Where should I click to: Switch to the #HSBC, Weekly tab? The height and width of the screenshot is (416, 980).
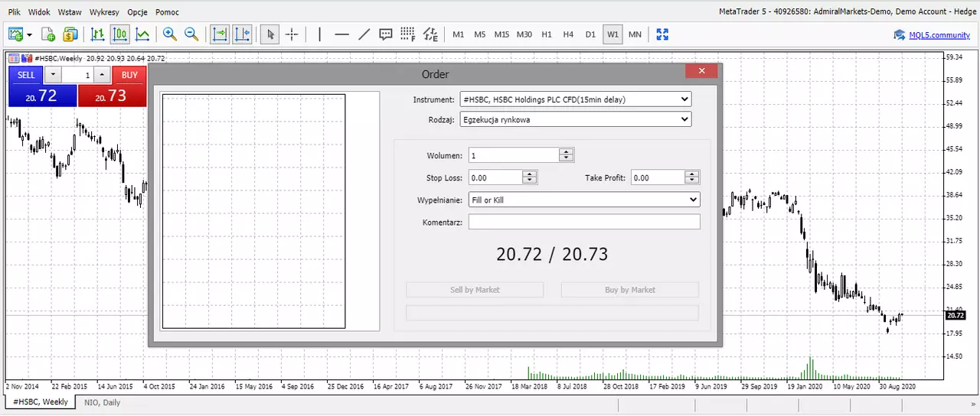click(41, 402)
